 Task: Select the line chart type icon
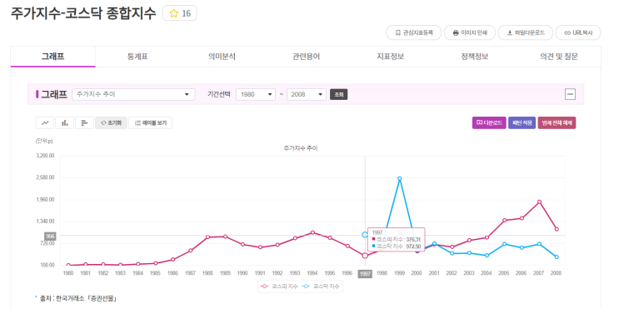coord(45,122)
